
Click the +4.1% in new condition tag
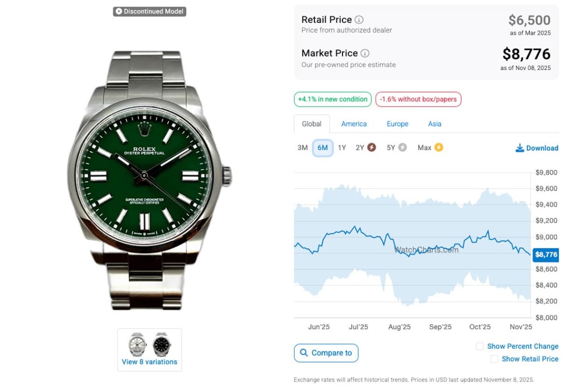point(333,99)
